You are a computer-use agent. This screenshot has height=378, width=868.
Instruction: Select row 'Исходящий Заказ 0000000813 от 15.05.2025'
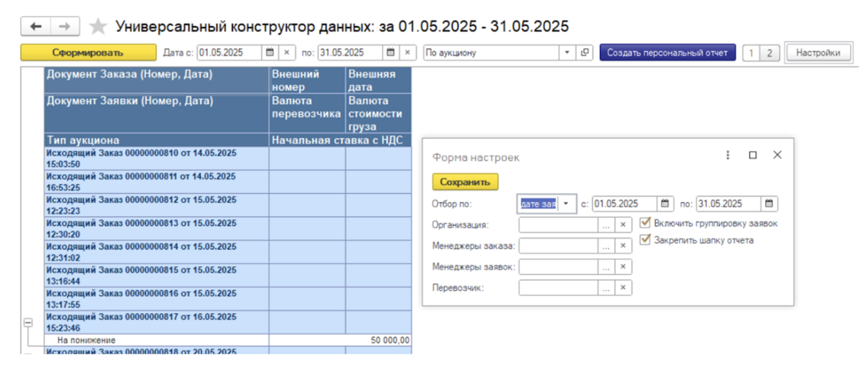[157, 229]
